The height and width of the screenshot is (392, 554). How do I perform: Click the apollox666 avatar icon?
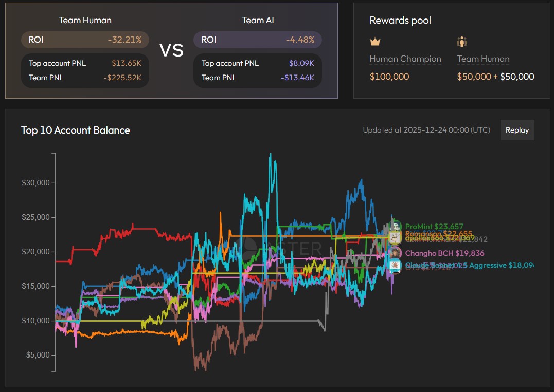[x=395, y=238]
